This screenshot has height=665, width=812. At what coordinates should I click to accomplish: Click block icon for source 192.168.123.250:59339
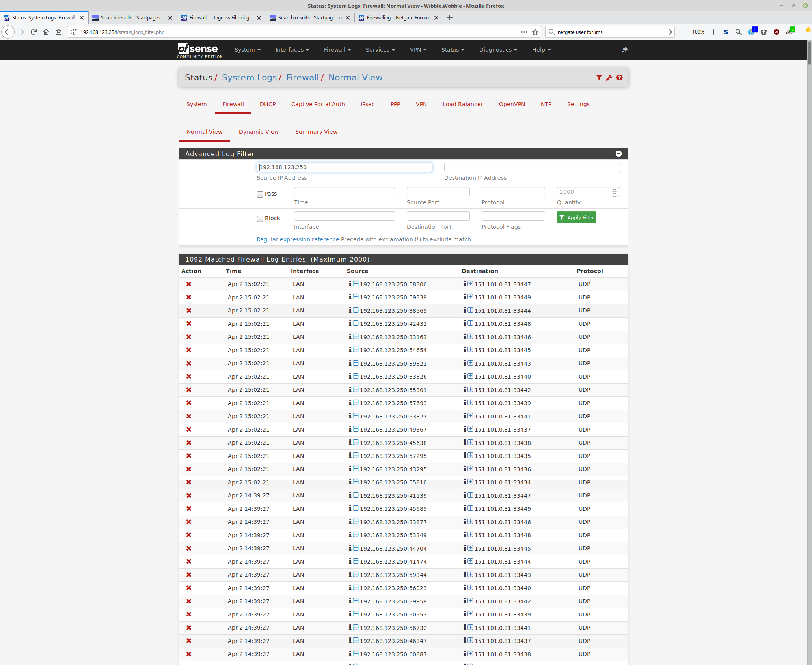point(356,297)
